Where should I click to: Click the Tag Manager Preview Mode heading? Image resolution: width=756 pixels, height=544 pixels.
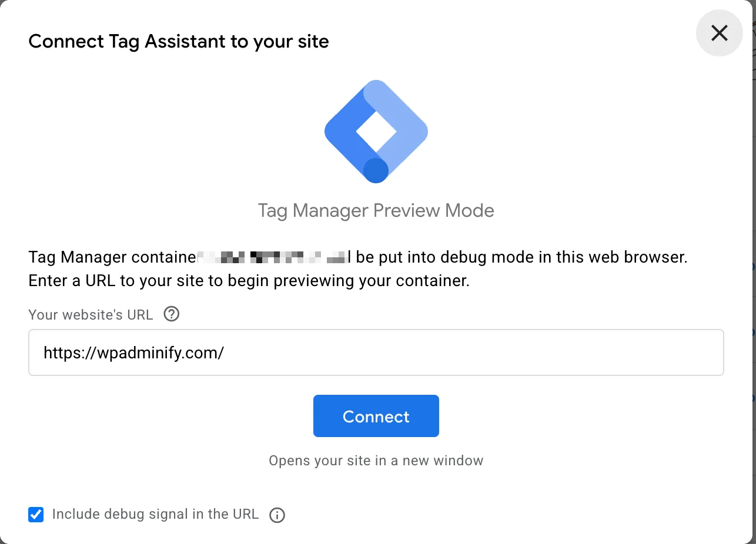point(376,210)
